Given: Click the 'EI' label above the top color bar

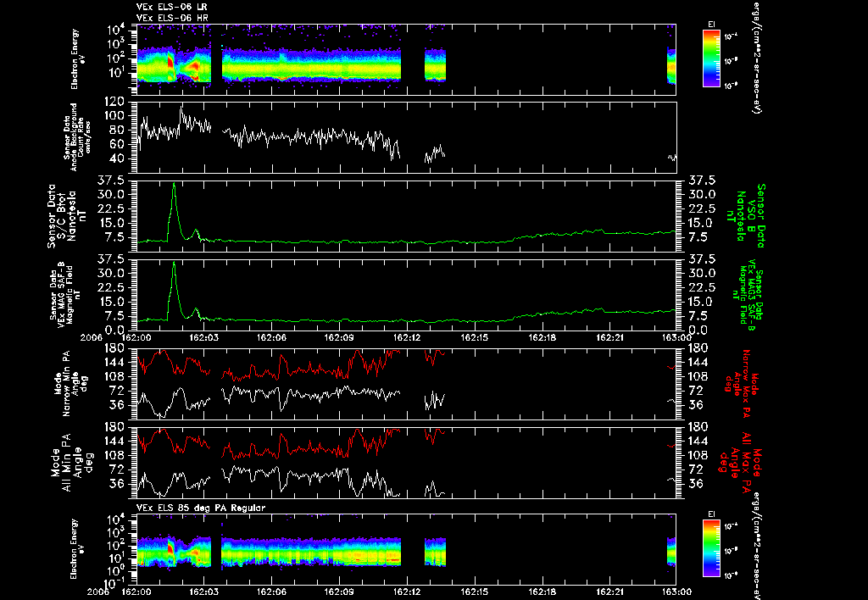Looking at the screenshot, I should [711, 25].
